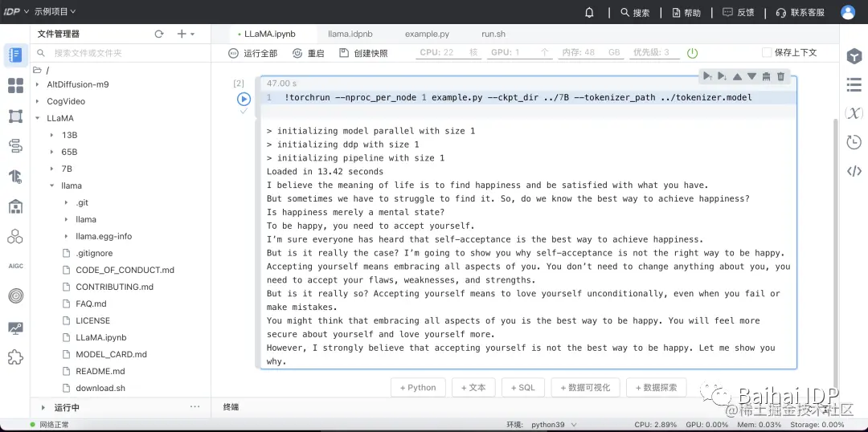Click the run-and-advance icon in cell toolbar
This screenshot has width=868, height=432.
722,76
